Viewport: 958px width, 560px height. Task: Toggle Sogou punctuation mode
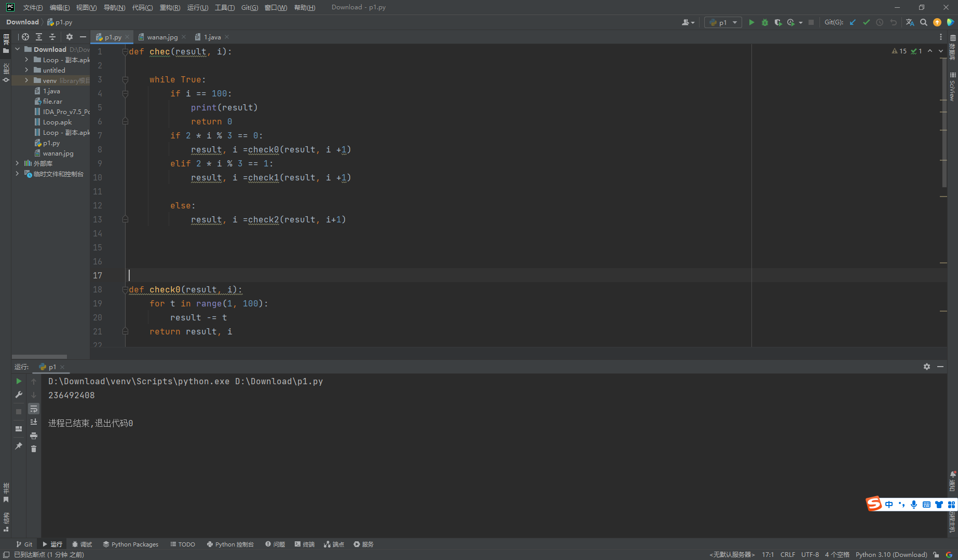tap(902, 505)
